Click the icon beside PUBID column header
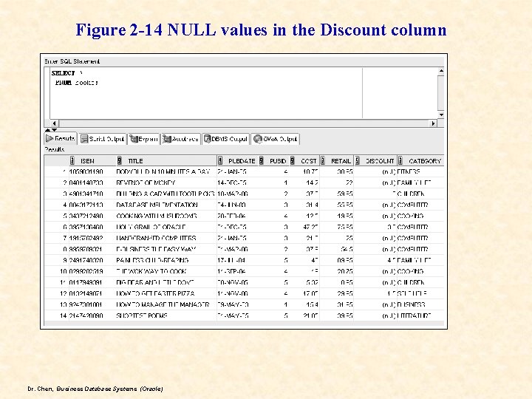This screenshot has height=399, width=532. [x=262, y=160]
